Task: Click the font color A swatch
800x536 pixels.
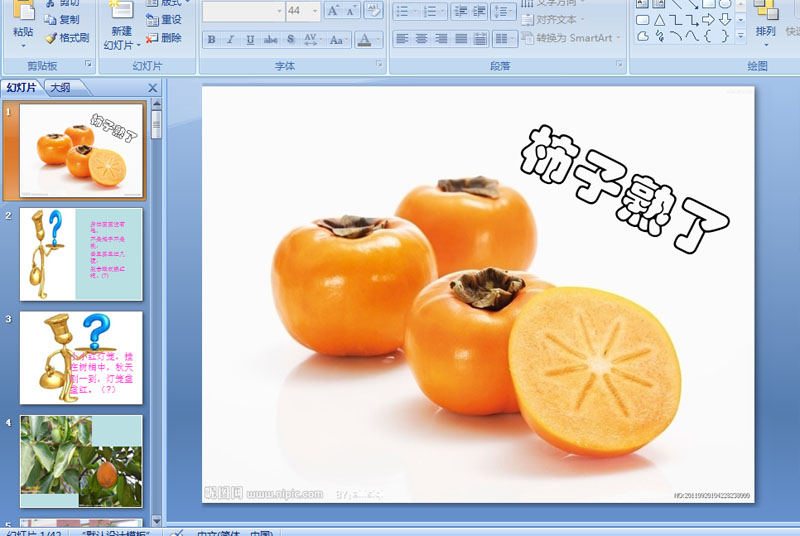Action: coord(364,40)
